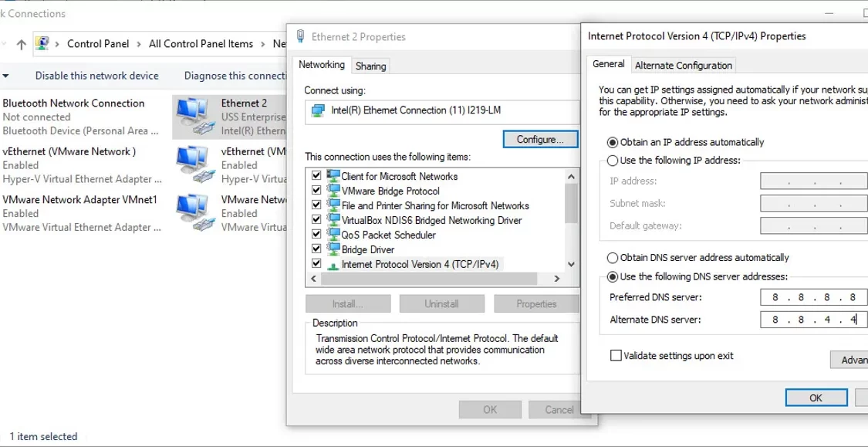Open the Alternate Configuration tab

pos(684,66)
